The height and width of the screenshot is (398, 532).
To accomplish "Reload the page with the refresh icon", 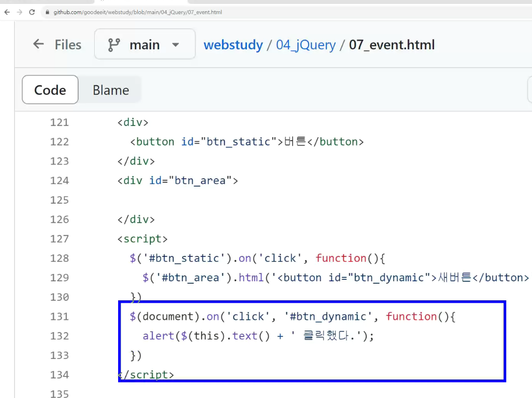I will 32,12.
